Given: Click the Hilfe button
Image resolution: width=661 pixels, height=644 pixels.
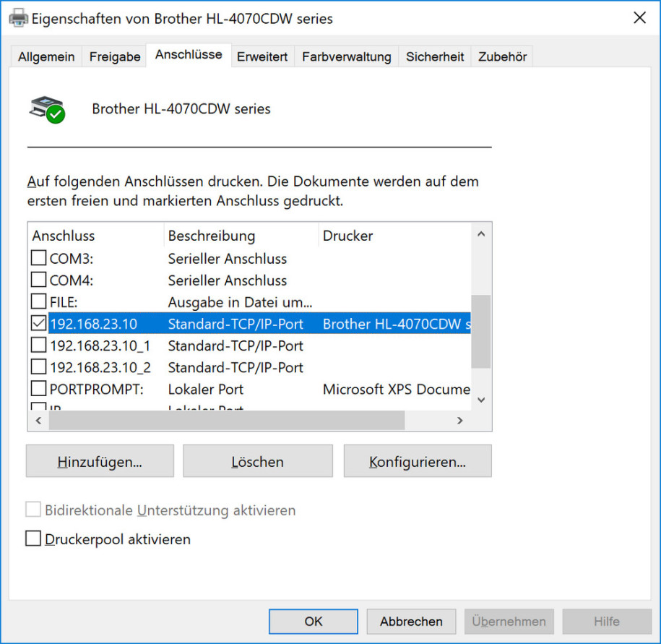Looking at the screenshot, I should point(607,621).
